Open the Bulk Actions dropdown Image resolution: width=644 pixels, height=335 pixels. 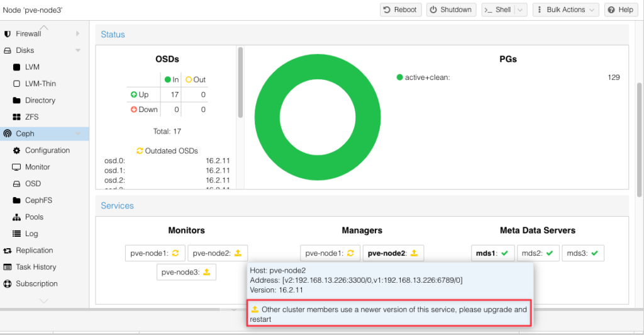click(565, 10)
